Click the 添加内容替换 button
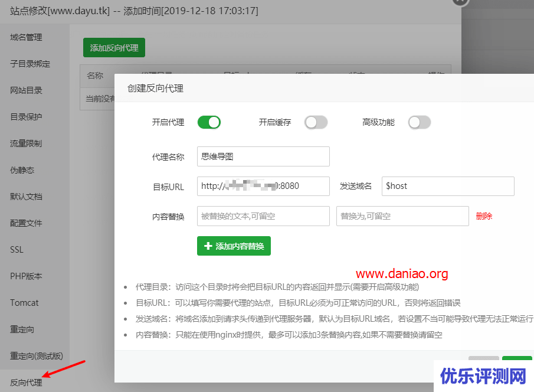 click(x=234, y=246)
